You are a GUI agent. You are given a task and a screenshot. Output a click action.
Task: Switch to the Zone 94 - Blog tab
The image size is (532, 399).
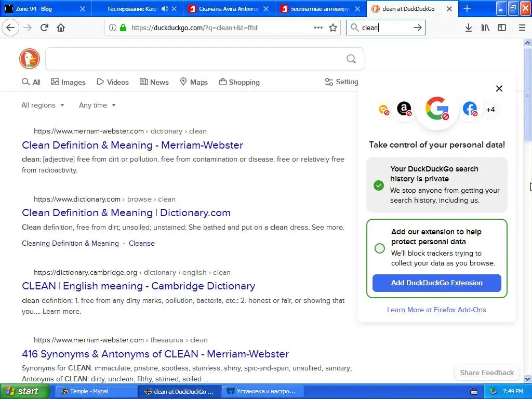tap(40, 9)
